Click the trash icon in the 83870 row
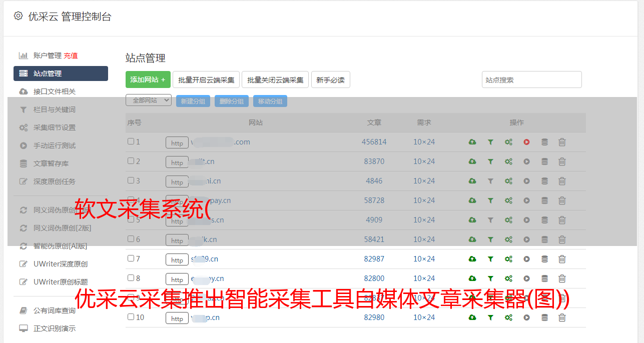Image resolution: width=644 pixels, height=343 pixels. pos(562,161)
